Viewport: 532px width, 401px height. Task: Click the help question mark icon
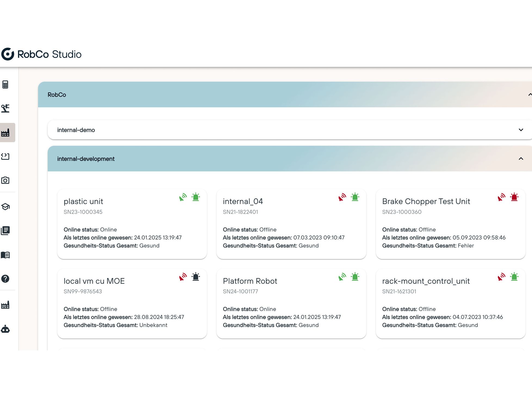(x=5, y=279)
